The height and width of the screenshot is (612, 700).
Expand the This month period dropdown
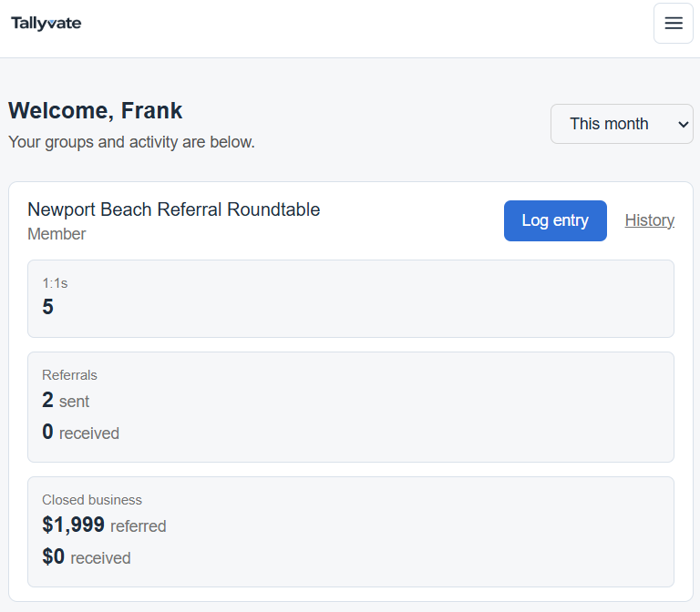(x=622, y=124)
